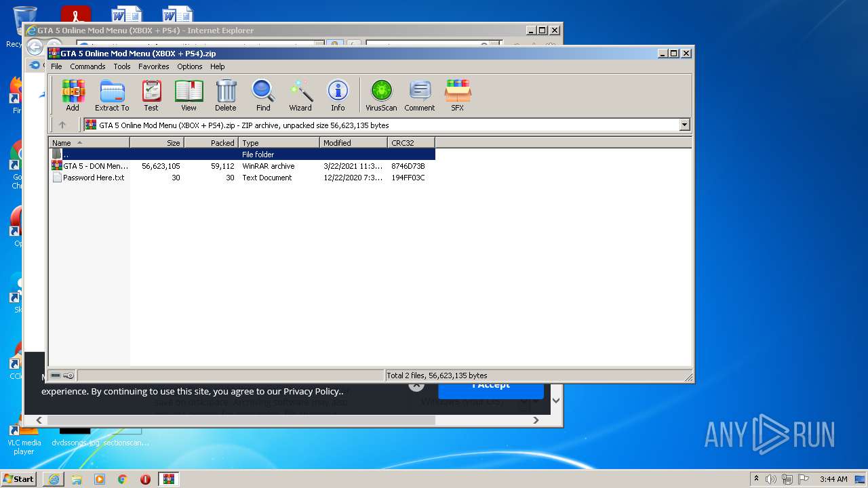Click the Comment toolbar icon

(420, 95)
